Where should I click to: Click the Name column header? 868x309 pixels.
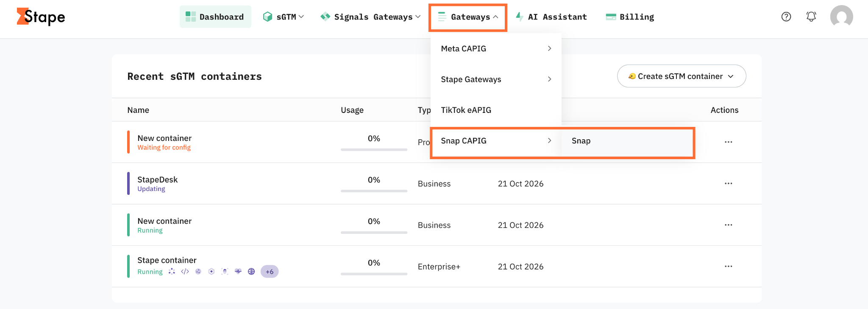(138, 110)
